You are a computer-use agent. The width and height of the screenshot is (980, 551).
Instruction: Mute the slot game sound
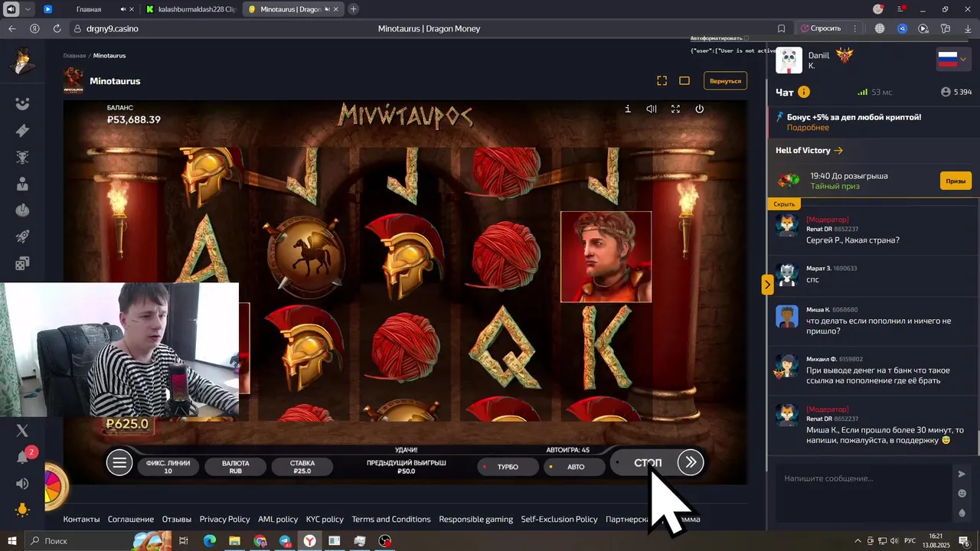point(652,109)
